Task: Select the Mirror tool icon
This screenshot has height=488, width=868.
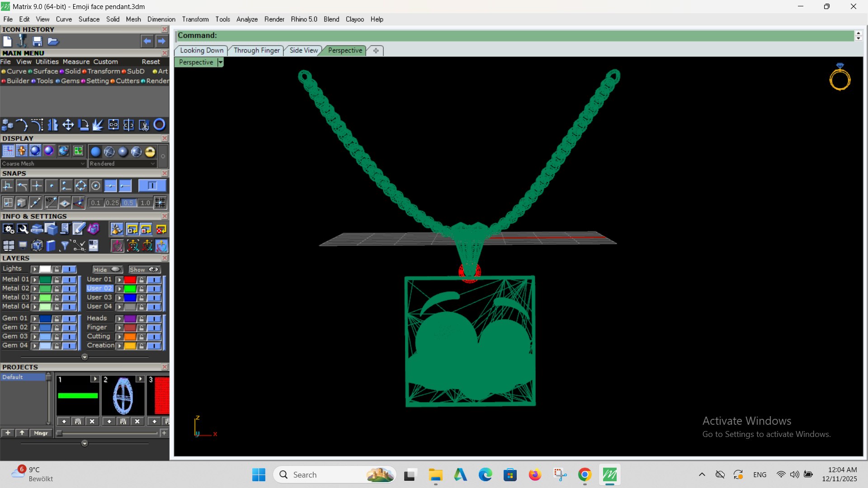Action: tap(53, 125)
